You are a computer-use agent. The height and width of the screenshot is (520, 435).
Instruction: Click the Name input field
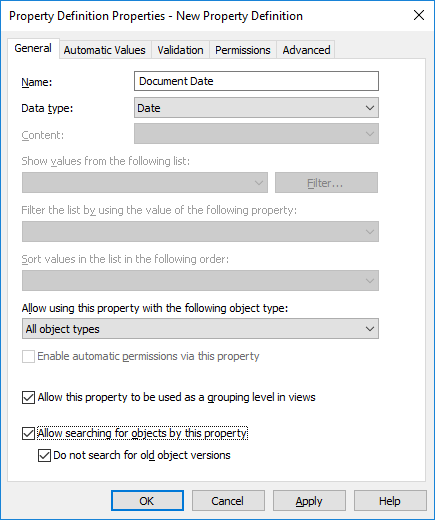click(256, 81)
